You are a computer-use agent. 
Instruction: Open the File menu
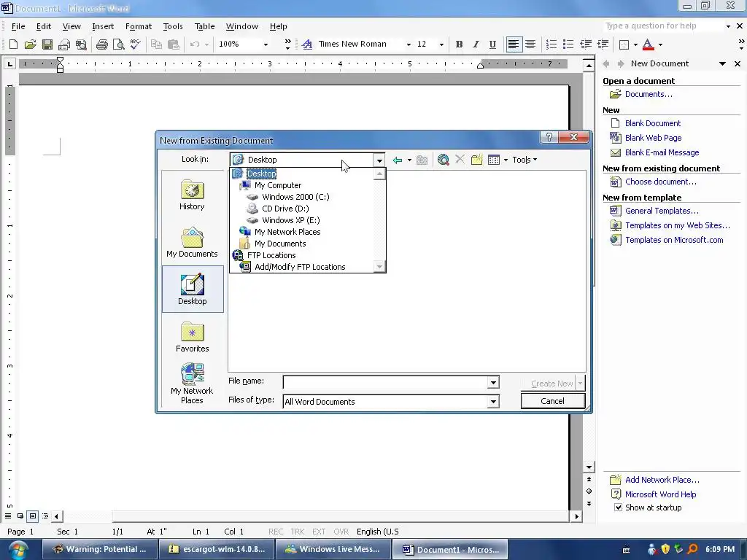point(18,26)
